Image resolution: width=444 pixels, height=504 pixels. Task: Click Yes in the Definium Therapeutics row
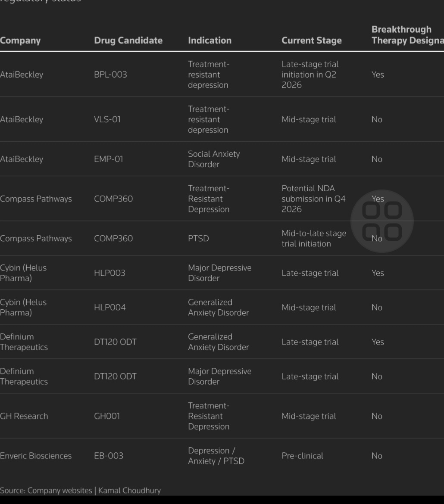378,342
